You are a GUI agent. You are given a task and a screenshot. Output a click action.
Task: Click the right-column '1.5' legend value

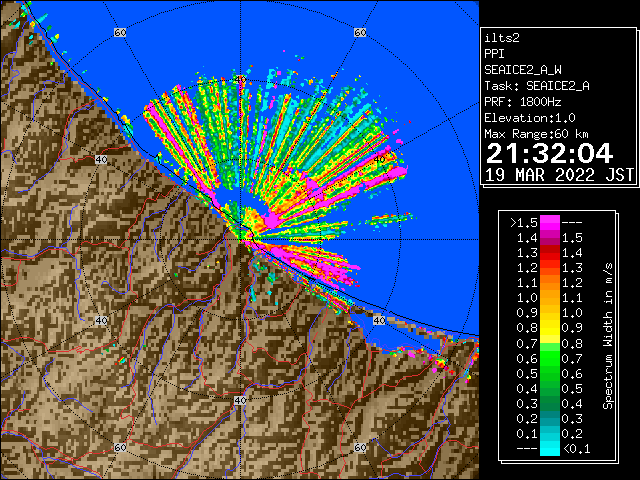(x=572, y=238)
